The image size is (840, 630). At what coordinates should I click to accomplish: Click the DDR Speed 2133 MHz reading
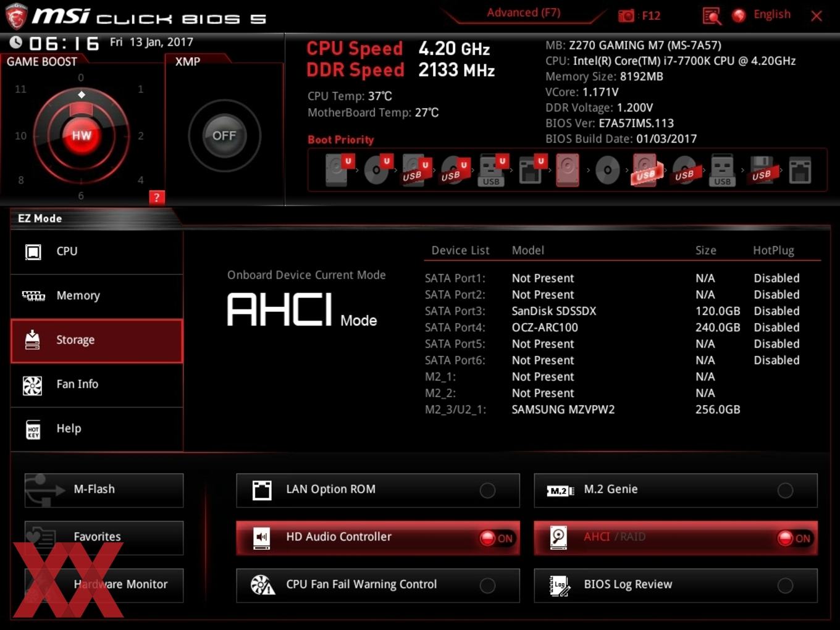tap(401, 70)
